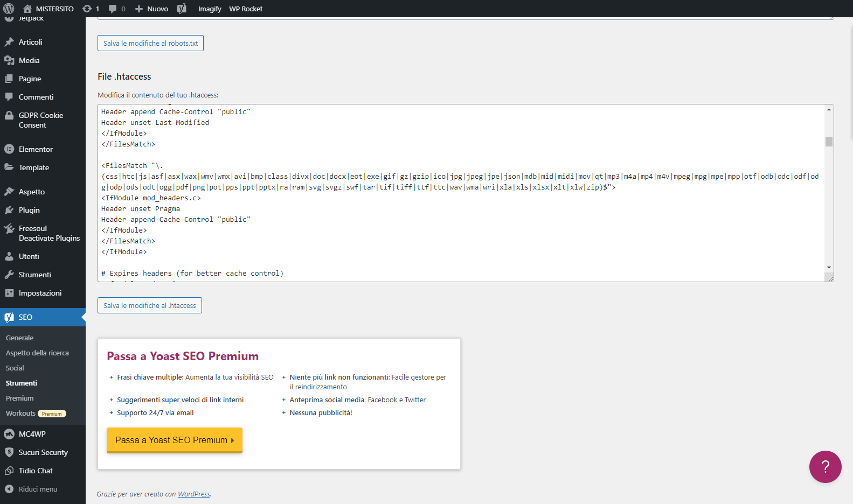
Task: Click the SEO Yoast icon in the sidebar
Action: [x=9, y=317]
